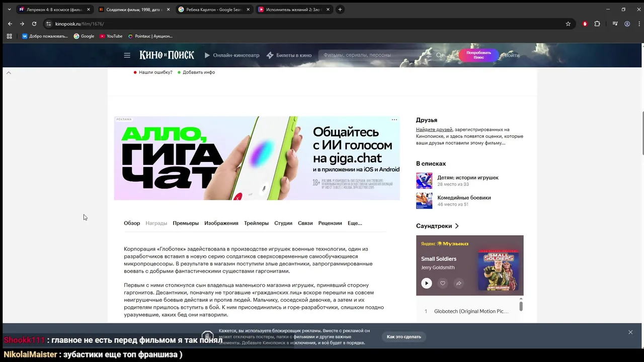644x362 pixels.
Task: Click the search magnifier icon
Action: pos(439,55)
